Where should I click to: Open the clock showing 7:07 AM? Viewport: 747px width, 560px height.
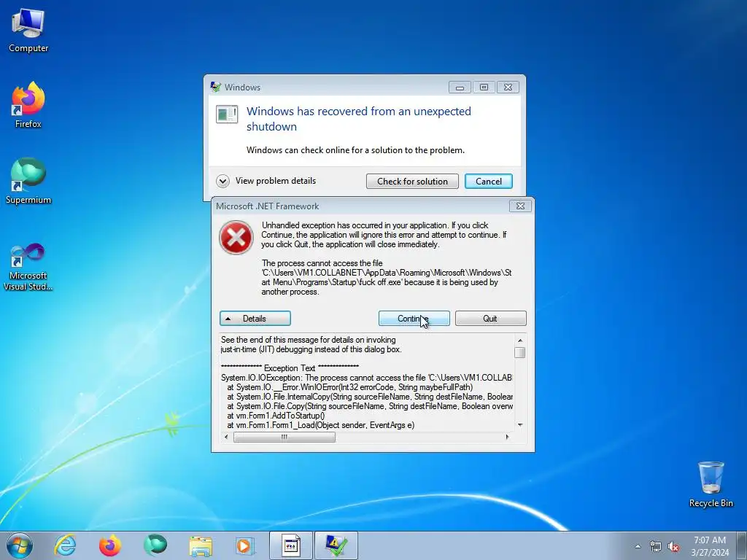pos(710,546)
